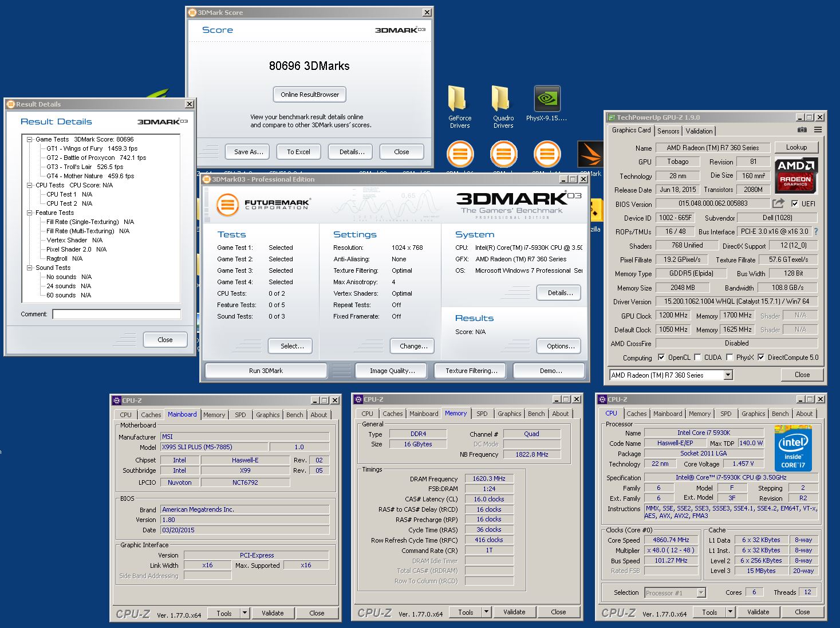Click the Result Details window title icon
Screen dimensions: 840x628
click(10, 104)
